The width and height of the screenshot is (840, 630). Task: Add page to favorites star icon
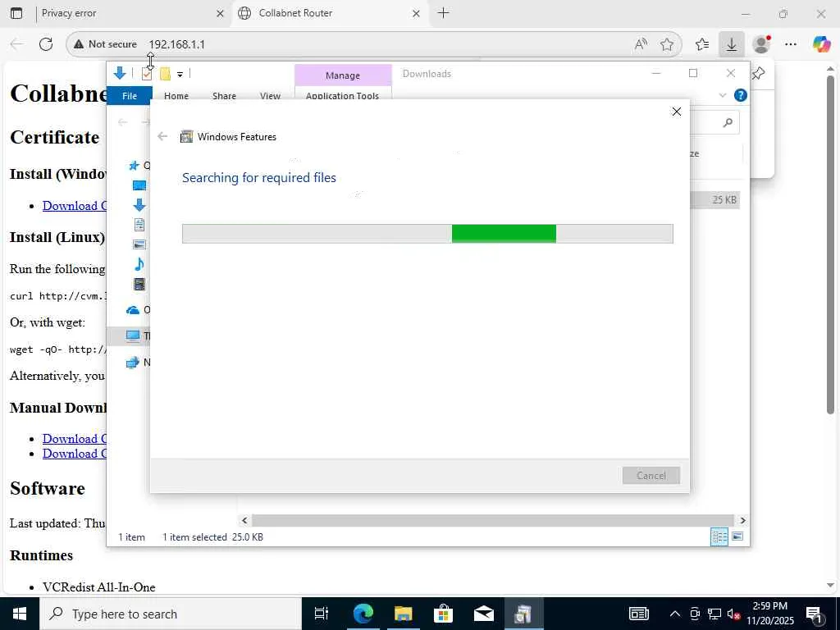coord(667,44)
